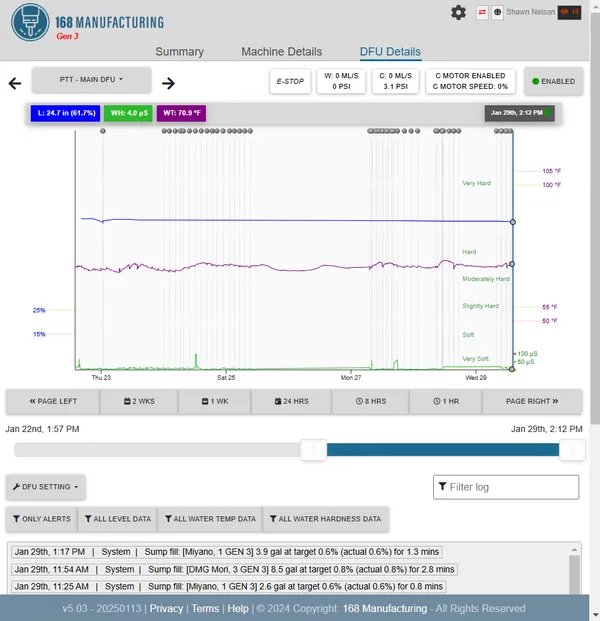Toggle the green ENABLED status button
Viewport: 600px width, 621px height.
pyautogui.click(x=553, y=81)
